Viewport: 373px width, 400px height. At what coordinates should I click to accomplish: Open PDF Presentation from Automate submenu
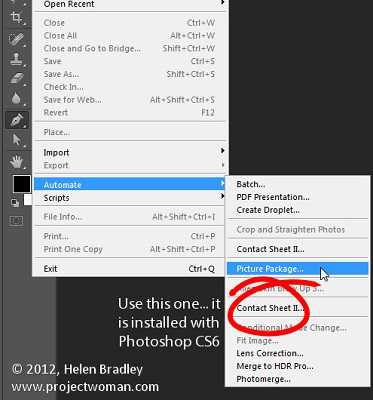pyautogui.click(x=298, y=197)
